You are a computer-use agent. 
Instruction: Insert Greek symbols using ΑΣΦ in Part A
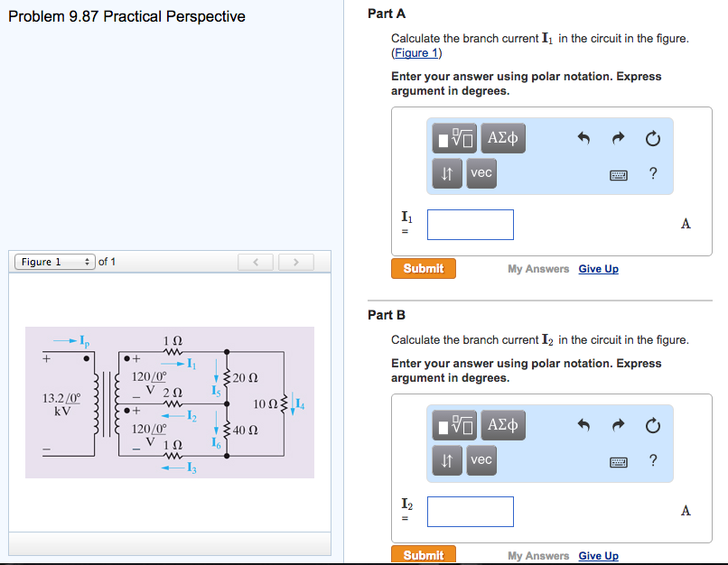pyautogui.click(x=502, y=138)
